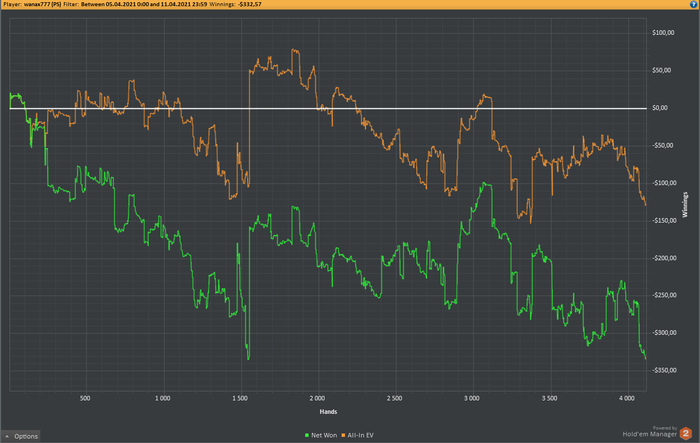The width and height of the screenshot is (700, 443).
Task: Click the date filter text in header
Action: point(144,4)
